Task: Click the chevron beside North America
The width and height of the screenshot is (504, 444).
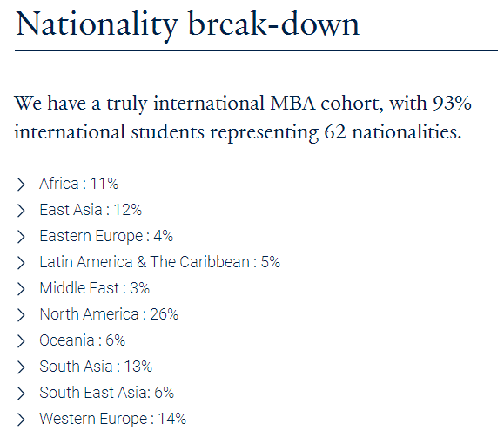Action: (21, 315)
